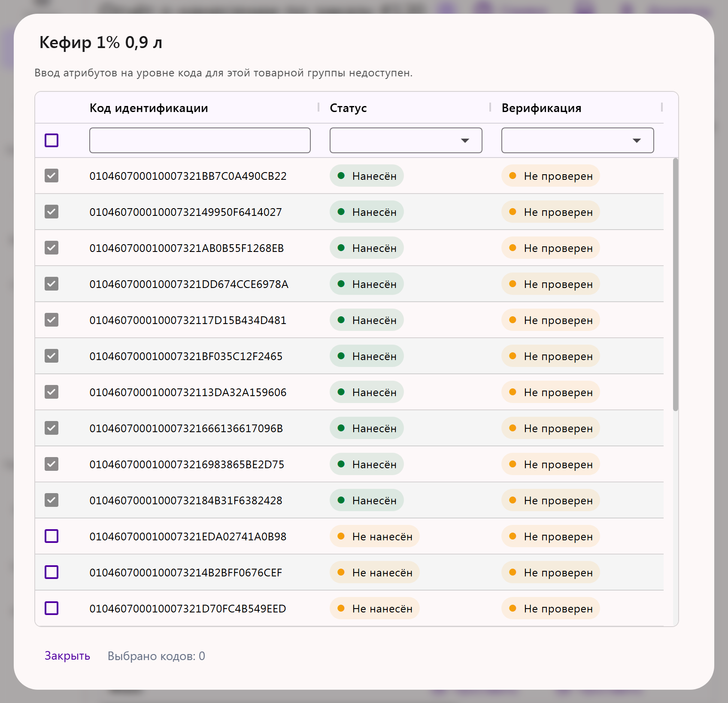Screen dimensions: 728x703
Task: Uncheck row ending DD674CCE6978A
Action: (52, 284)
